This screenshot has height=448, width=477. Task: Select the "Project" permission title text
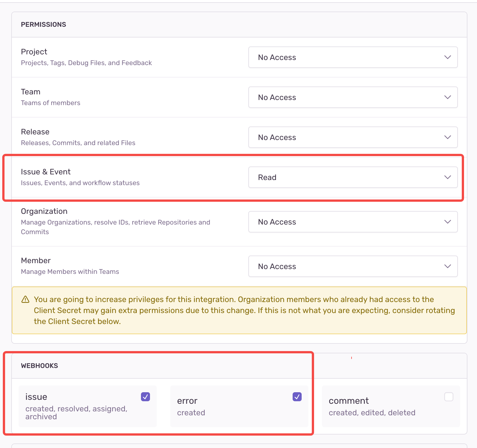click(x=34, y=52)
